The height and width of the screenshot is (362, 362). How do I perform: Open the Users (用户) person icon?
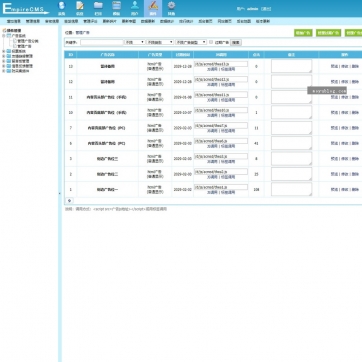pyautogui.click(x=135, y=8)
